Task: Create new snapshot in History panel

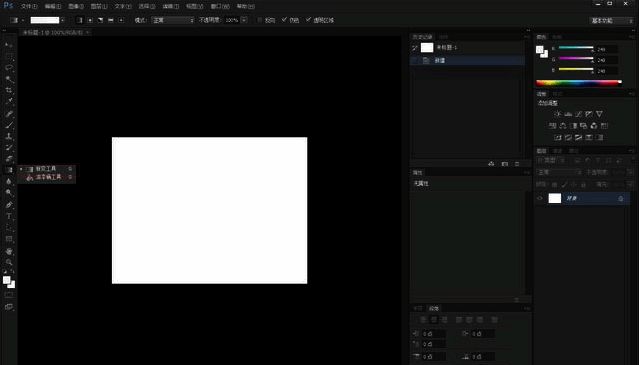Action: coord(505,164)
